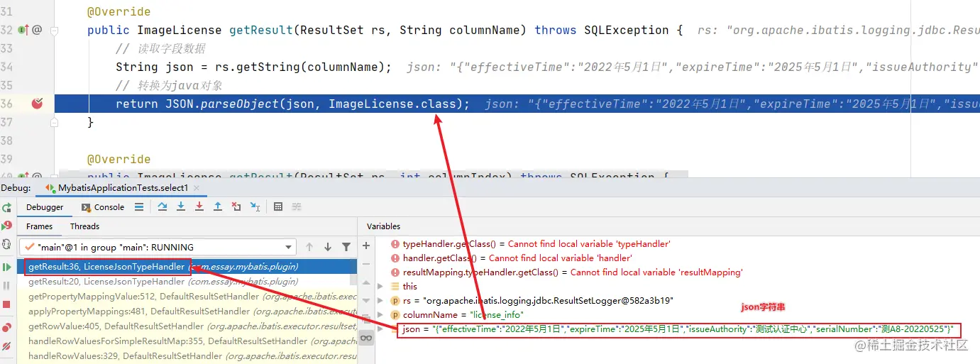Add a new watch with plus icon

(x=366, y=246)
